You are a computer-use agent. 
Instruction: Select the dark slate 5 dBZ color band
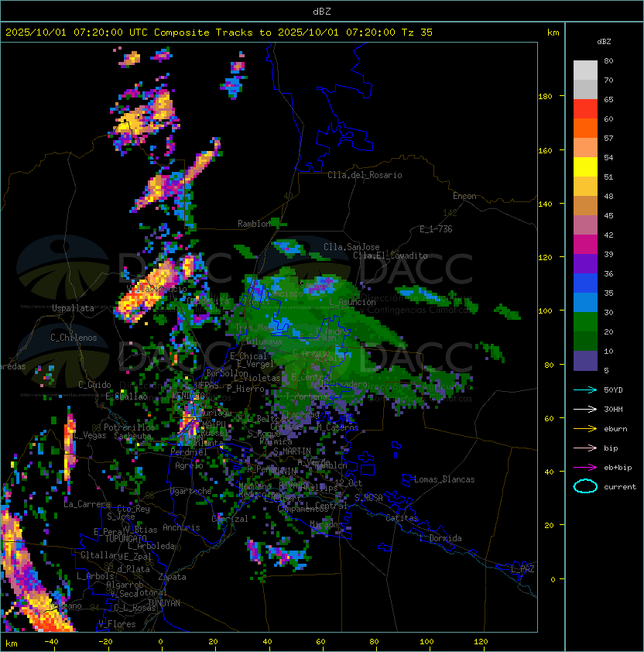pyautogui.click(x=585, y=361)
